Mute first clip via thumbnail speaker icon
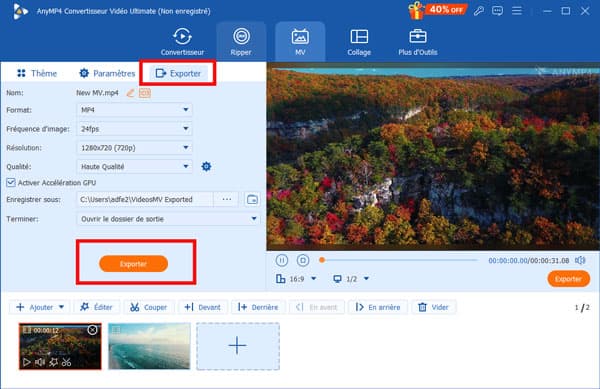 (40, 362)
